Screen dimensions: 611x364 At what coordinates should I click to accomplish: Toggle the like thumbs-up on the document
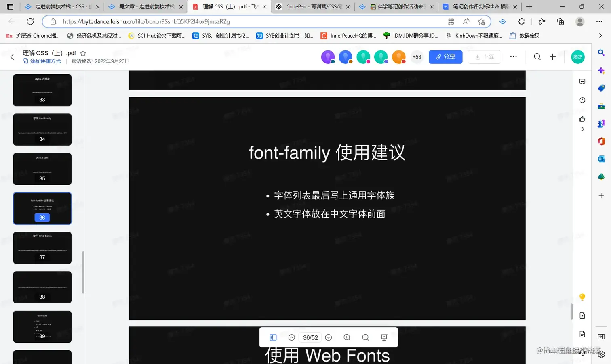coord(582,118)
